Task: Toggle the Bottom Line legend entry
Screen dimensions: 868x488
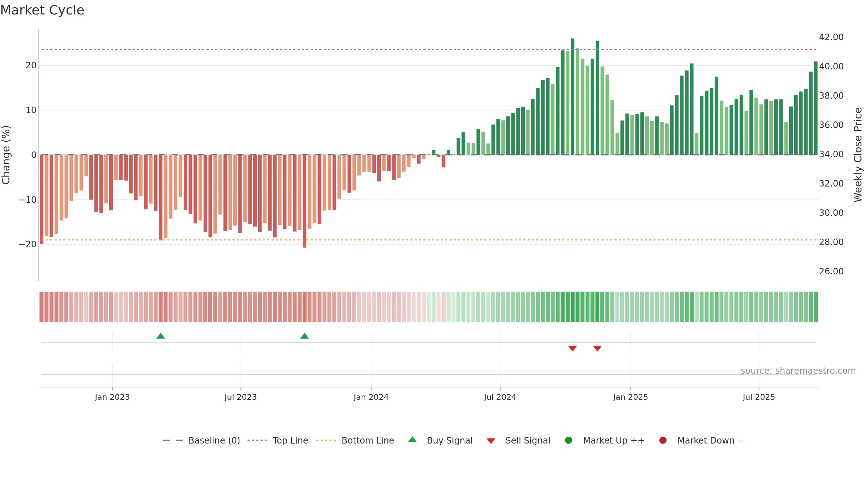Action: click(x=355, y=440)
